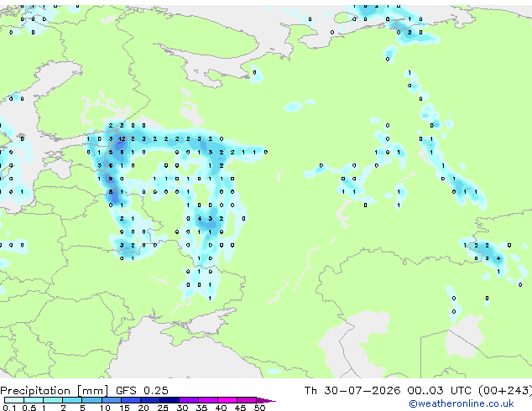Click the 40–45 mm magenta legend swatch

pos(227,400)
